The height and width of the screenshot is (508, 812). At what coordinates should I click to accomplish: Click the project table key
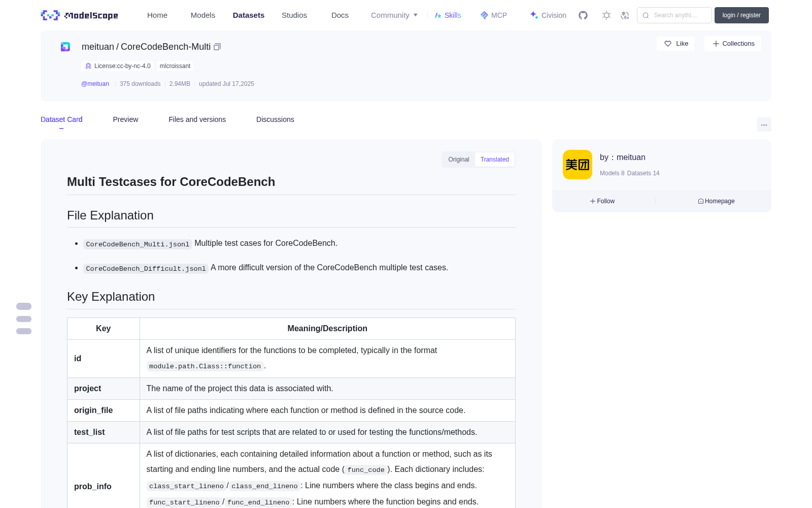point(88,389)
